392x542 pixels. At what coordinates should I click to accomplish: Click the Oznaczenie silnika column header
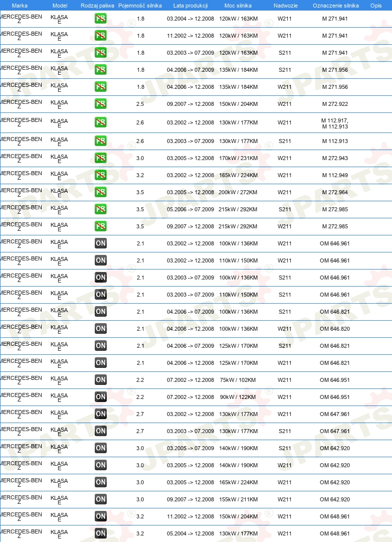336,6
